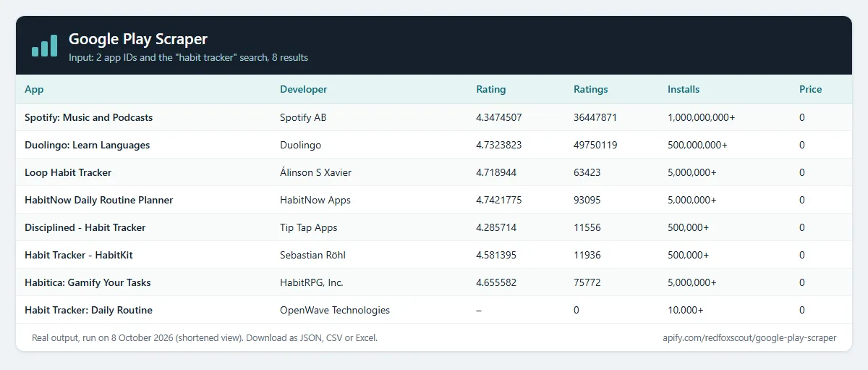868x370 pixels.
Task: Select Habit Tracker: Daily Routine app name
Action: point(89,310)
